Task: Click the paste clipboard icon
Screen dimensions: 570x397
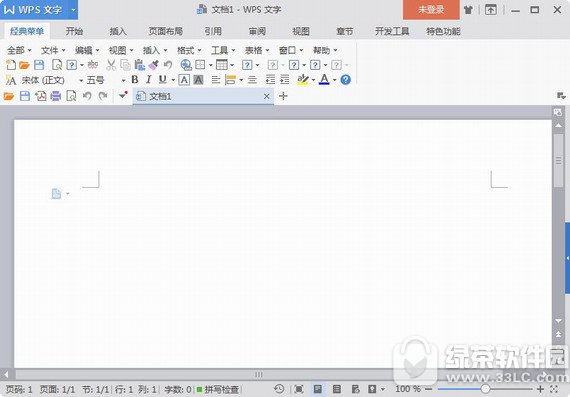Action: pyautogui.click(x=140, y=65)
